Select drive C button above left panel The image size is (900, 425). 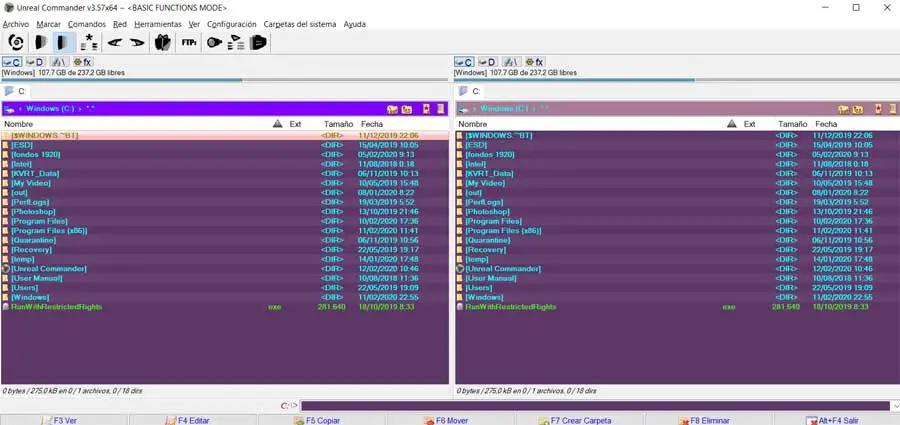[x=12, y=62]
